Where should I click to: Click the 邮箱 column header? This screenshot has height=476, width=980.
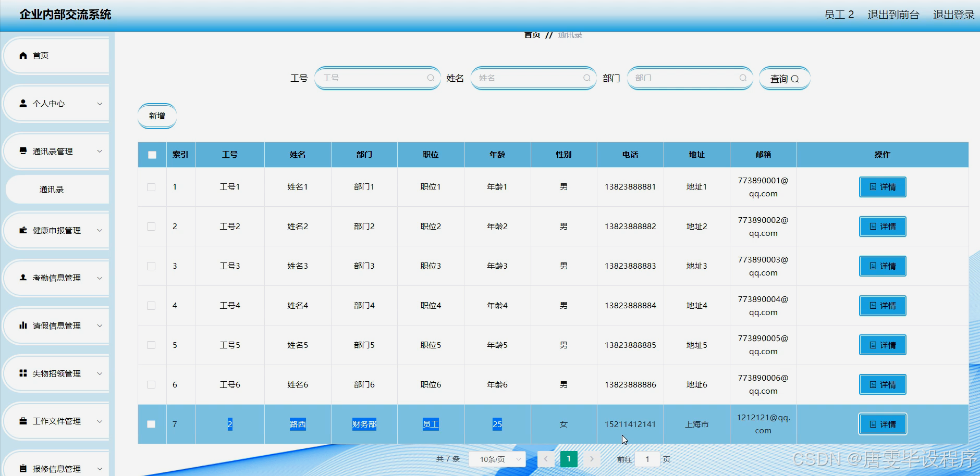763,155
